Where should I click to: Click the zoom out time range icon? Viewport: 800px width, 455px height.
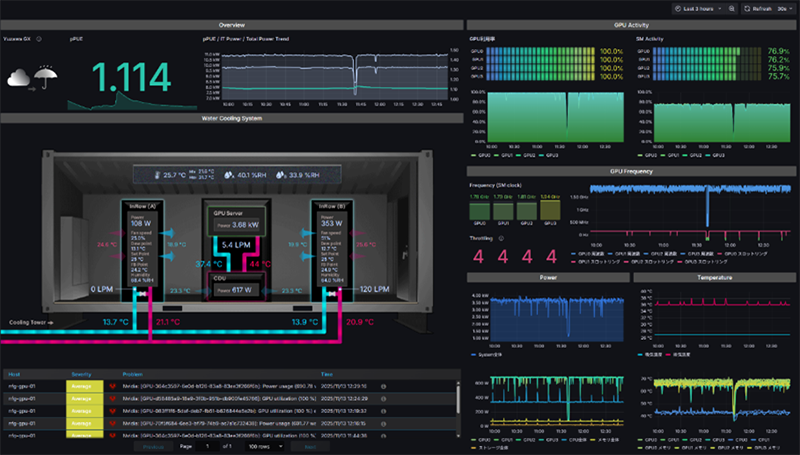click(x=732, y=8)
